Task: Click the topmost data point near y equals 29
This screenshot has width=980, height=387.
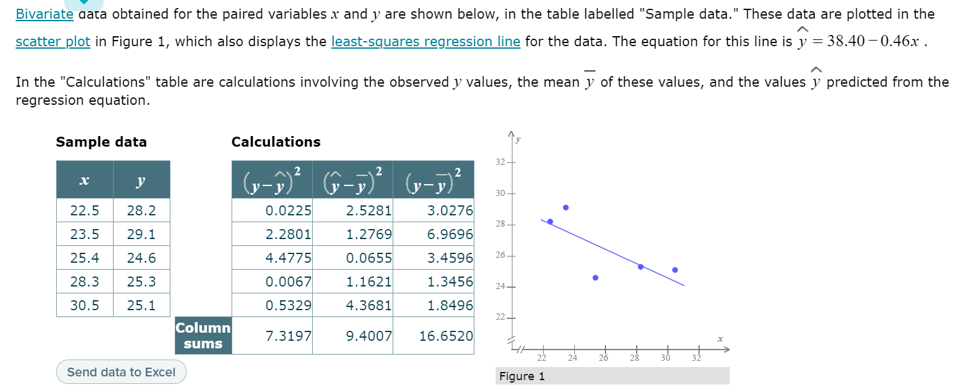Action: 566,206
